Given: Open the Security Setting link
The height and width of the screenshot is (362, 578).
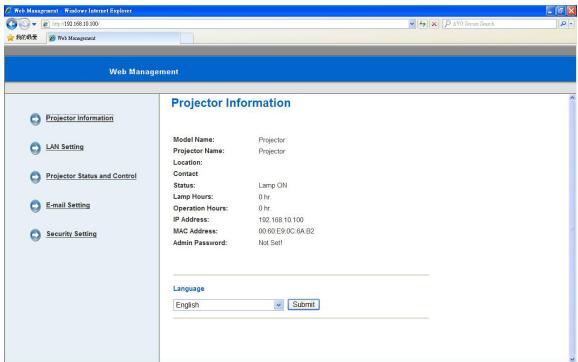Looking at the screenshot, I should (x=72, y=234).
